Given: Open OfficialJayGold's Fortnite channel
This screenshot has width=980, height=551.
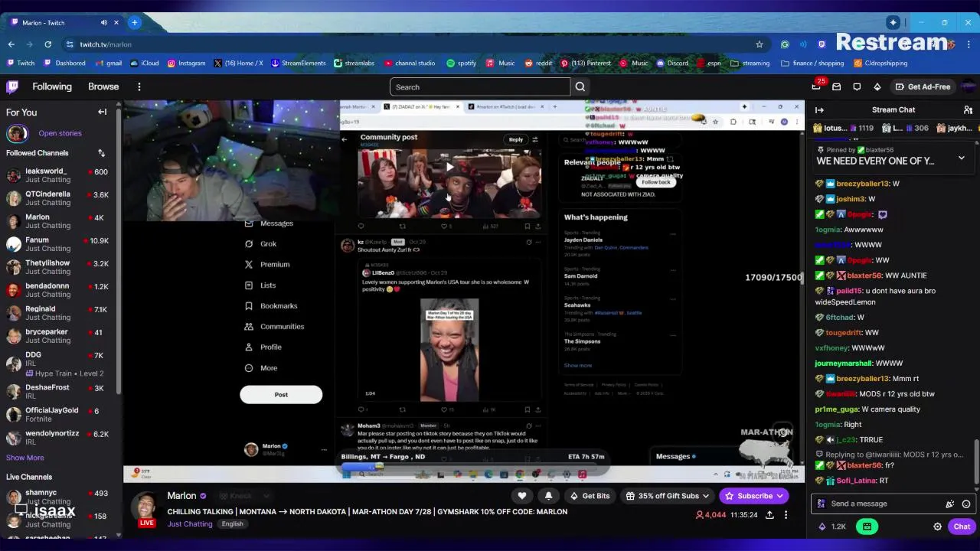Looking at the screenshot, I should click(x=58, y=414).
